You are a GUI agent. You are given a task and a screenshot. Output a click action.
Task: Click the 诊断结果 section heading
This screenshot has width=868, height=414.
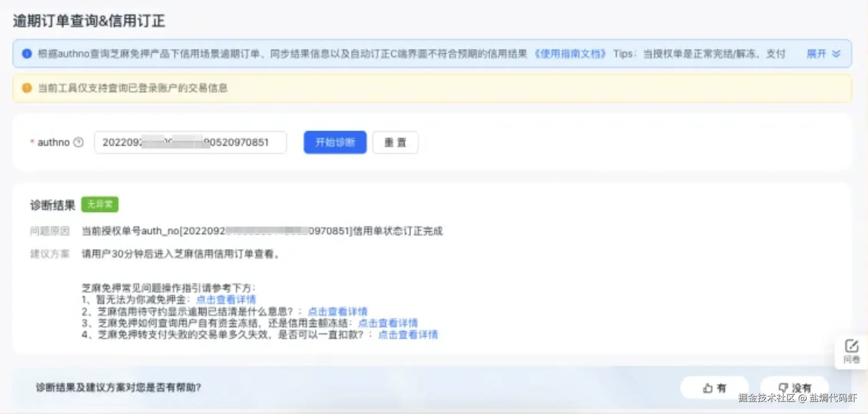coord(53,205)
